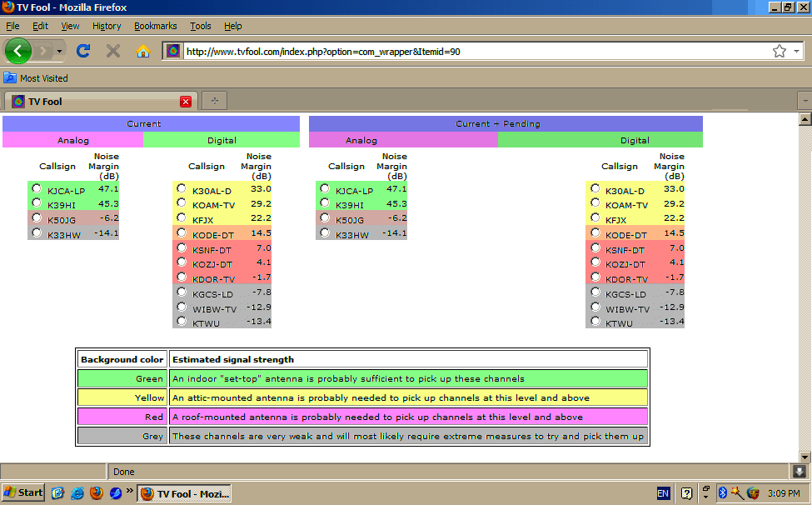Open the Tools menu
The image size is (812, 505).
click(x=200, y=26)
